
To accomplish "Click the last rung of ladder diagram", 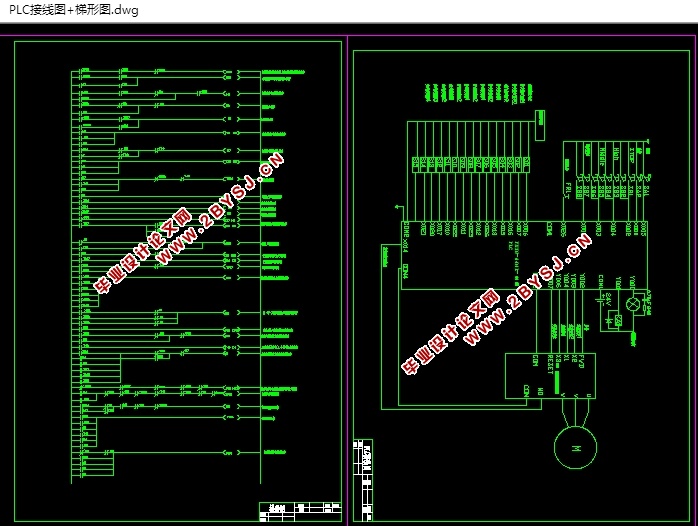I will tap(166, 453).
